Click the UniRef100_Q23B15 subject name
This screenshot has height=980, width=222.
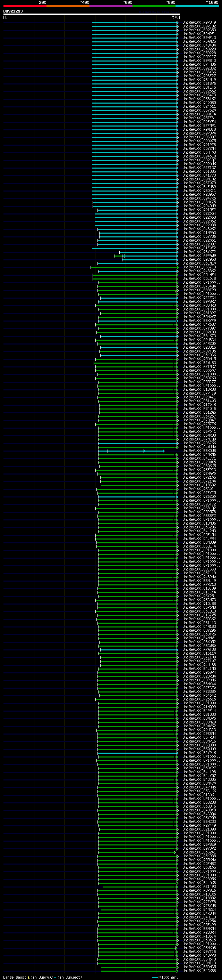pos(199,347)
